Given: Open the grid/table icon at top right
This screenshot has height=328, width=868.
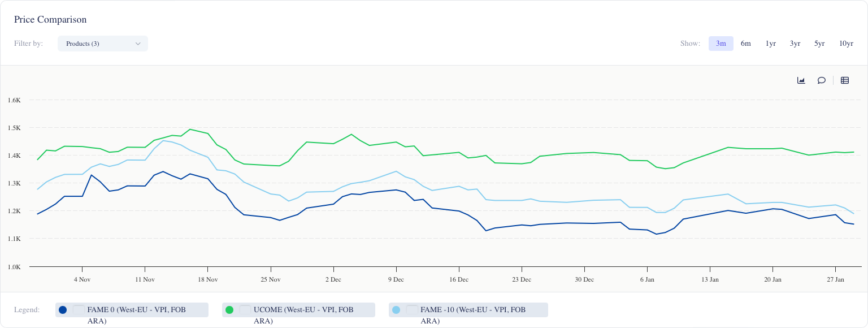Looking at the screenshot, I should pyautogui.click(x=845, y=80).
